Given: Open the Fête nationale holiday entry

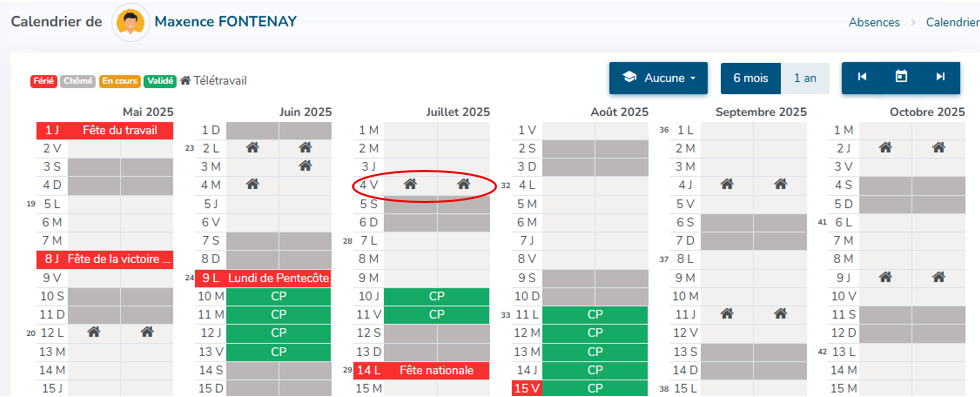Looking at the screenshot, I should click(436, 370).
